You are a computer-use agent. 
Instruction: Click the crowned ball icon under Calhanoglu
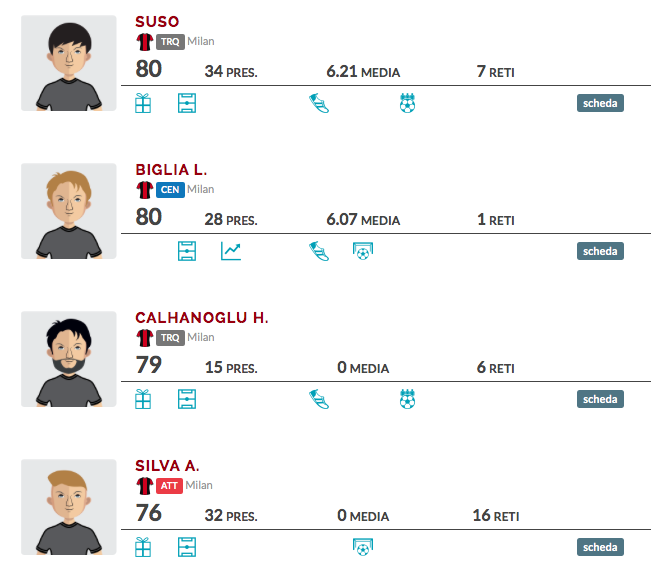click(407, 399)
